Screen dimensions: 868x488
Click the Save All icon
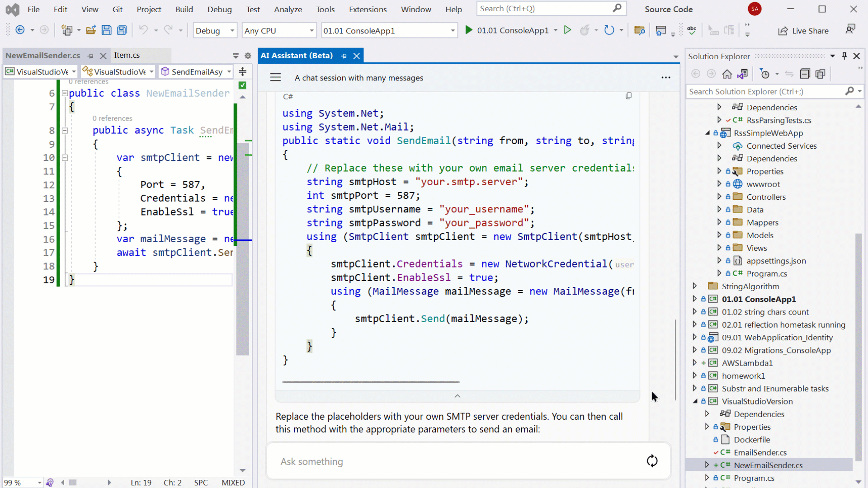pos(122,30)
